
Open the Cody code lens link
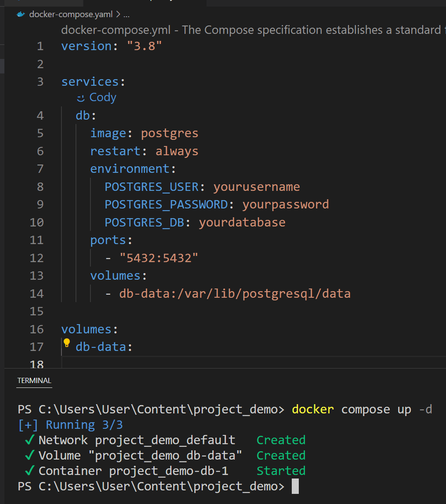click(102, 97)
